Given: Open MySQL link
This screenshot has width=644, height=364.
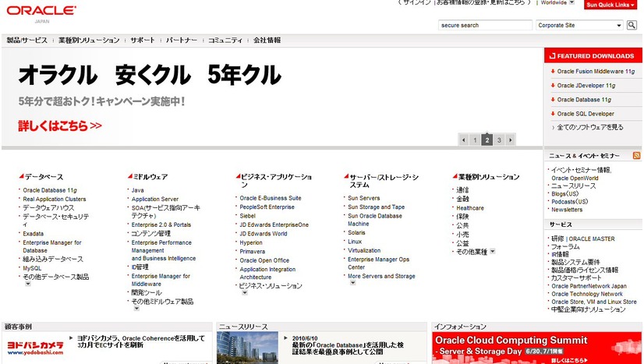Looking at the screenshot, I should tap(32, 268).
